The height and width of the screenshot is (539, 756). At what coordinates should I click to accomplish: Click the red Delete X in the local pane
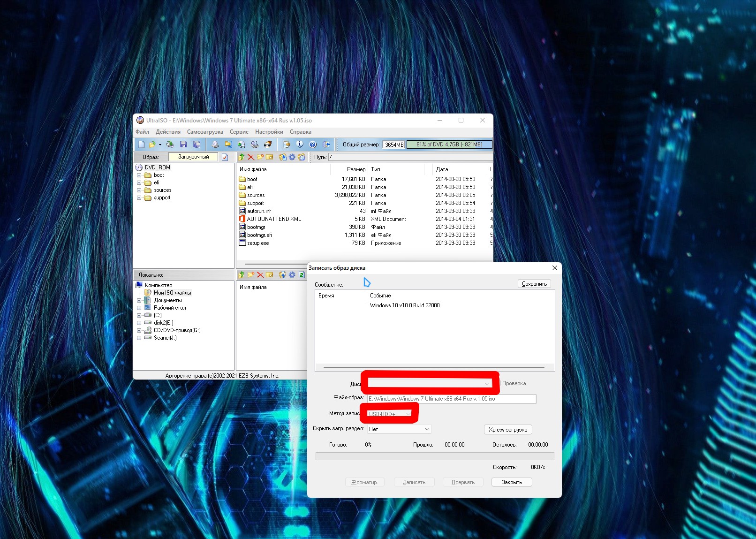[x=260, y=275]
